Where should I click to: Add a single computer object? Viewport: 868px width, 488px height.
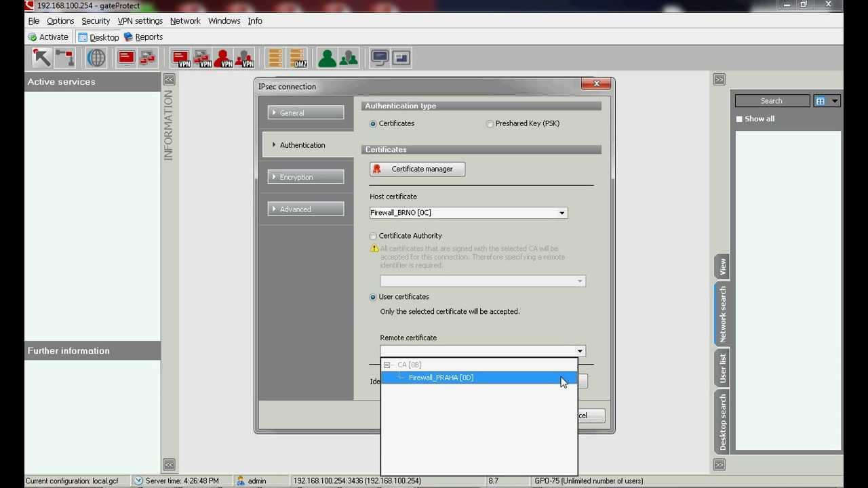point(126,58)
